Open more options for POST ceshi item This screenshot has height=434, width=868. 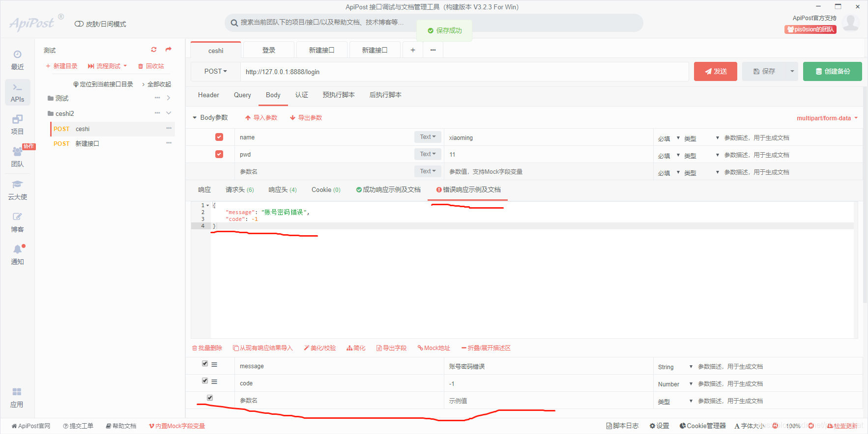click(x=169, y=129)
